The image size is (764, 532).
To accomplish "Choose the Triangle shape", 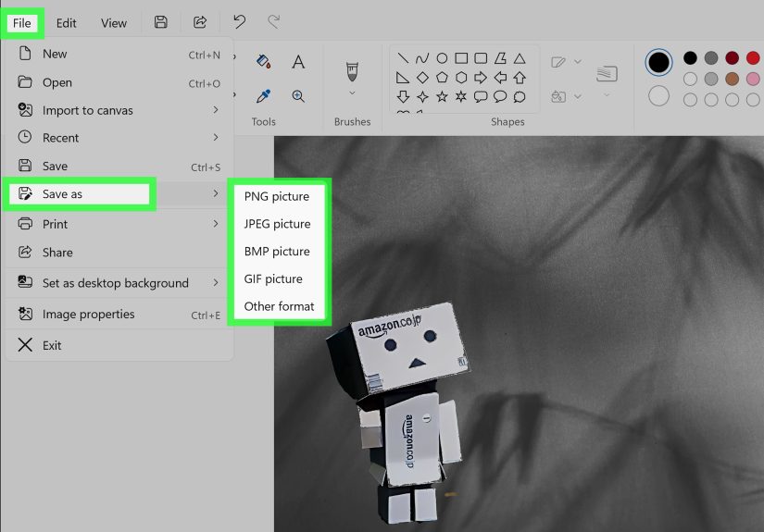I will (x=520, y=58).
